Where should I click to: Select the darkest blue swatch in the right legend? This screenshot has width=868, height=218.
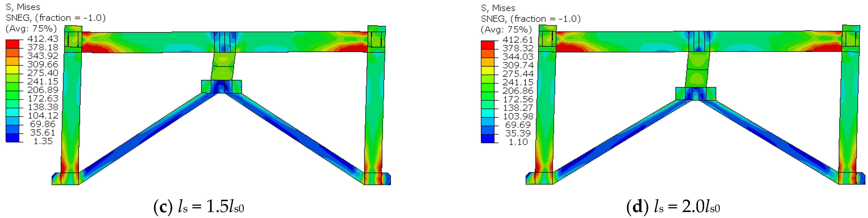click(x=488, y=139)
